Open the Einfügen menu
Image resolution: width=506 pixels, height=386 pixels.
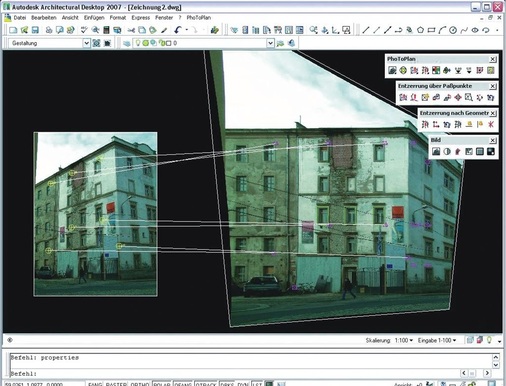(x=94, y=18)
